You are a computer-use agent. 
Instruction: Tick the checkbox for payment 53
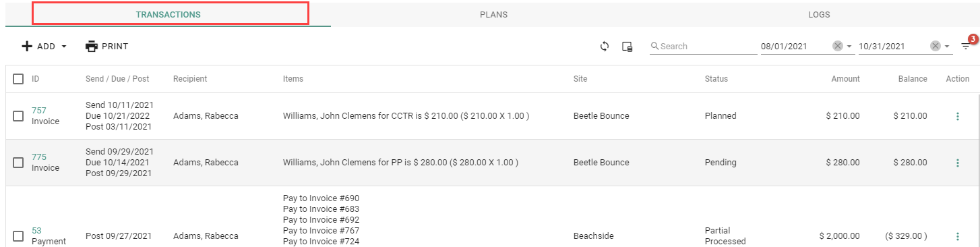coord(18,236)
